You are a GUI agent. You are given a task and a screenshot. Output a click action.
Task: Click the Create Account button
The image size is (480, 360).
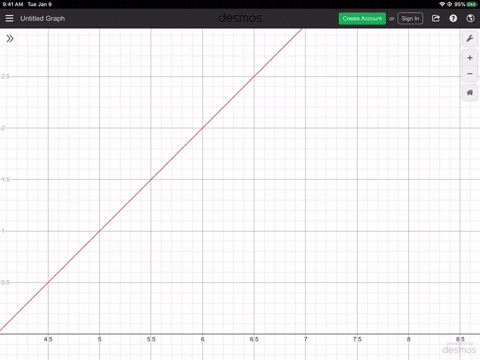click(x=362, y=18)
